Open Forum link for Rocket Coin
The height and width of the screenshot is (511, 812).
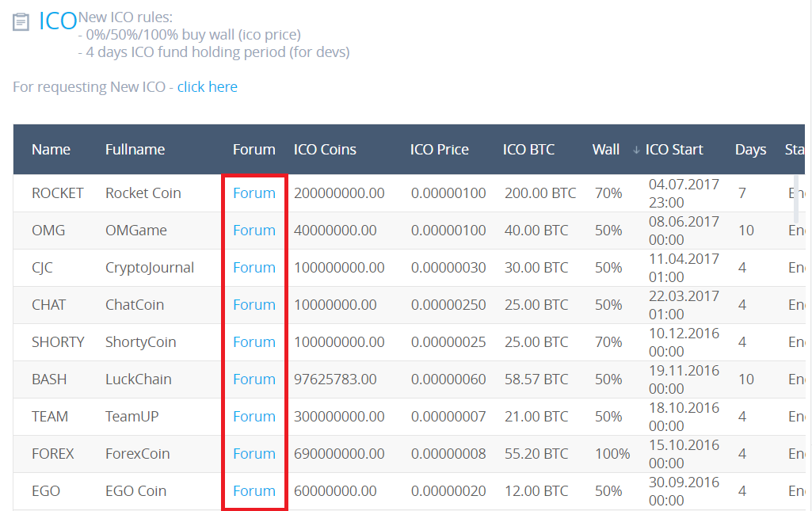[x=254, y=193]
